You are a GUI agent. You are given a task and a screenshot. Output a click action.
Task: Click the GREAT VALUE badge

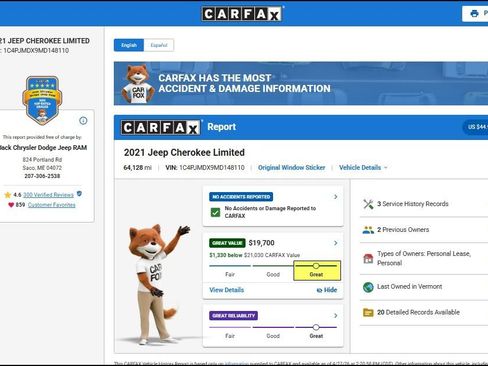tap(227, 243)
